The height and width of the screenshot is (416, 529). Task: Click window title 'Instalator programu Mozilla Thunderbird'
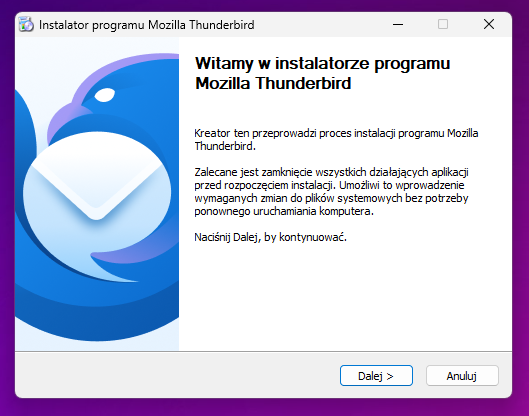[x=147, y=25]
